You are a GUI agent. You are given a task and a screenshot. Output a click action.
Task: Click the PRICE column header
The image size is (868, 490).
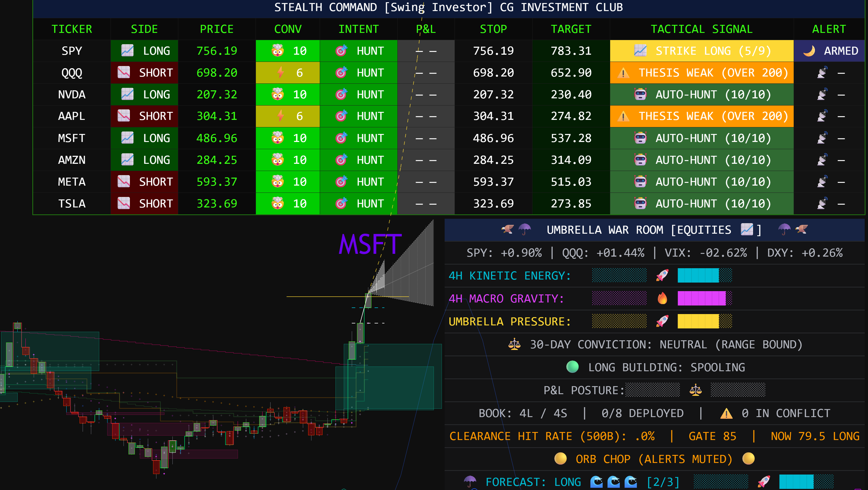point(217,29)
